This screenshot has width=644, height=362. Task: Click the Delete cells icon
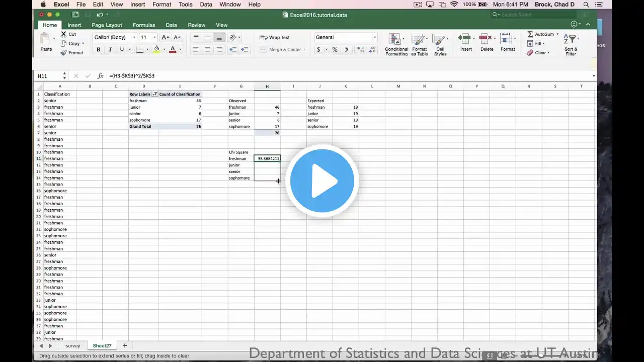tap(487, 39)
